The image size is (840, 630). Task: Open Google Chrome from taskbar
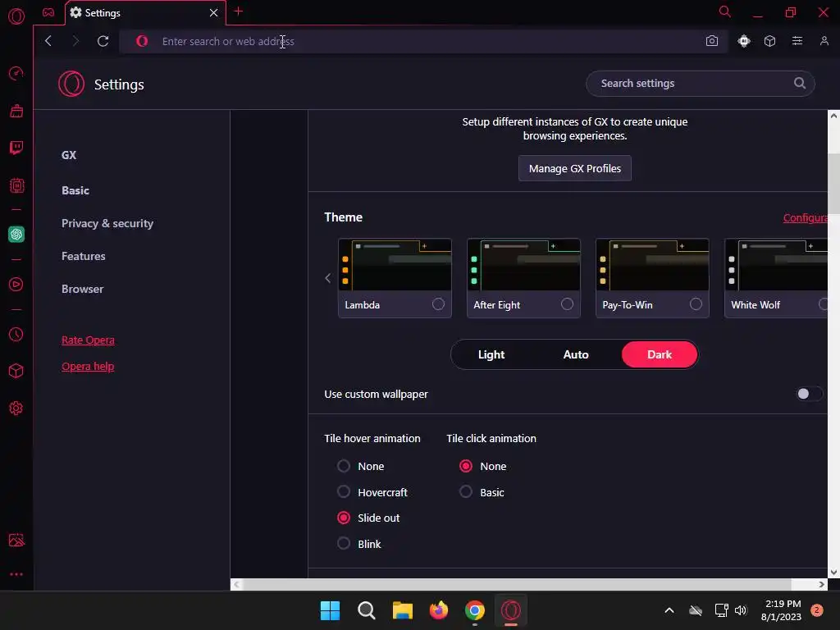click(475, 610)
